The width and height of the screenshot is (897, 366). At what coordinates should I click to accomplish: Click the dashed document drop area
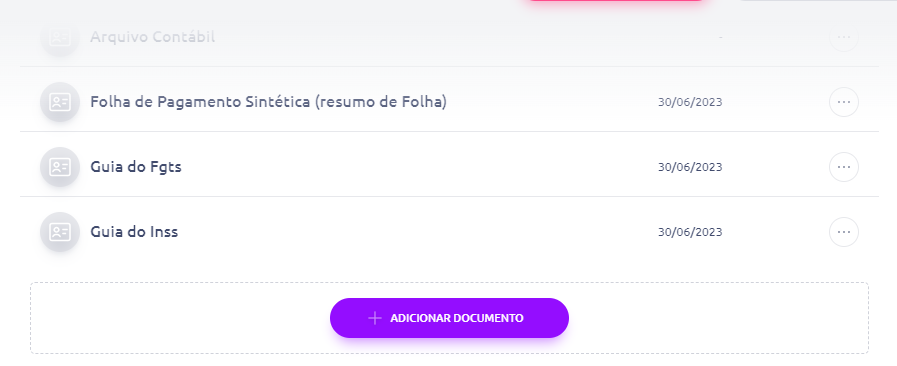[x=449, y=318]
